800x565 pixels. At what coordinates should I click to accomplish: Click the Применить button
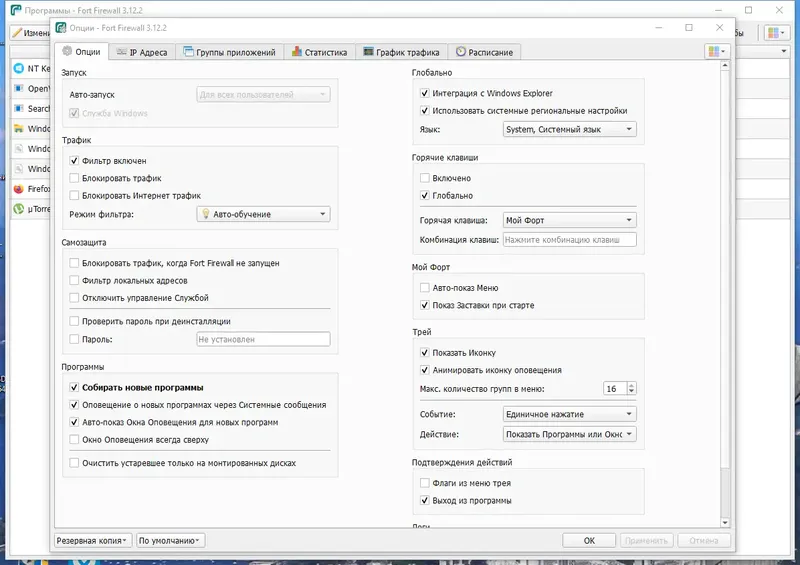click(x=646, y=541)
